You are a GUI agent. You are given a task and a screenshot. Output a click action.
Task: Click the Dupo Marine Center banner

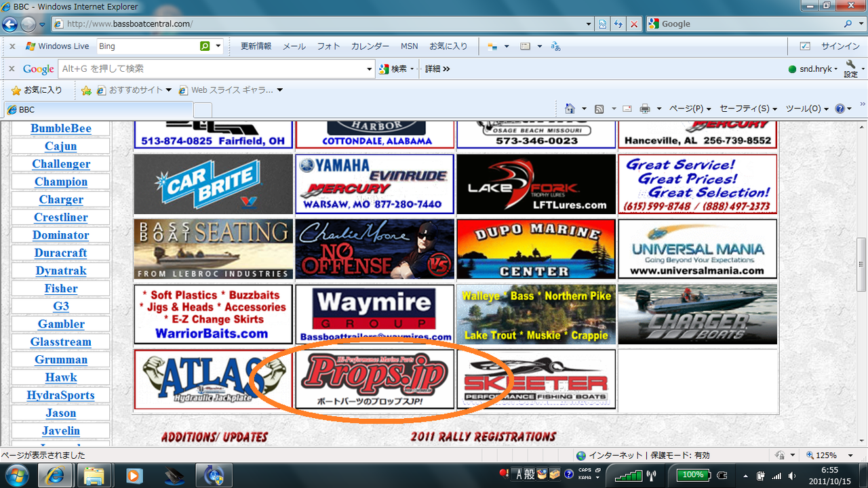pyautogui.click(x=536, y=249)
